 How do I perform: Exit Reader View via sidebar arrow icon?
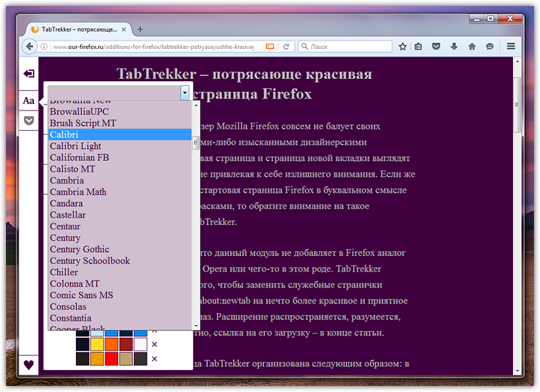tap(29, 74)
